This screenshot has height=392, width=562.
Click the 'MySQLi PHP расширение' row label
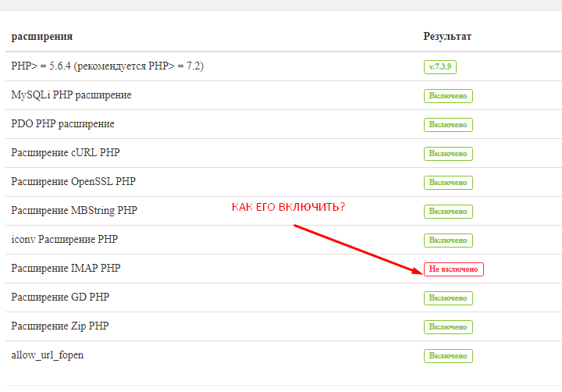click(71, 95)
